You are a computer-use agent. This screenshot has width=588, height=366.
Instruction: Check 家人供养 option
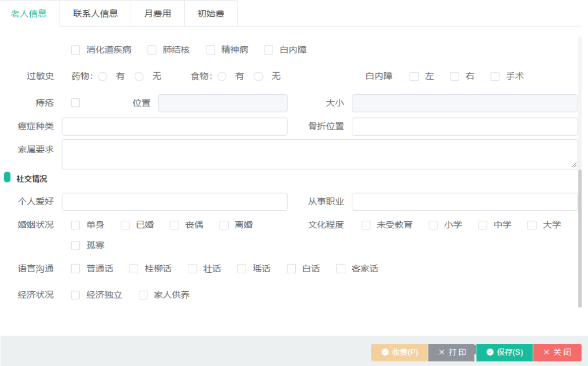pyautogui.click(x=143, y=295)
